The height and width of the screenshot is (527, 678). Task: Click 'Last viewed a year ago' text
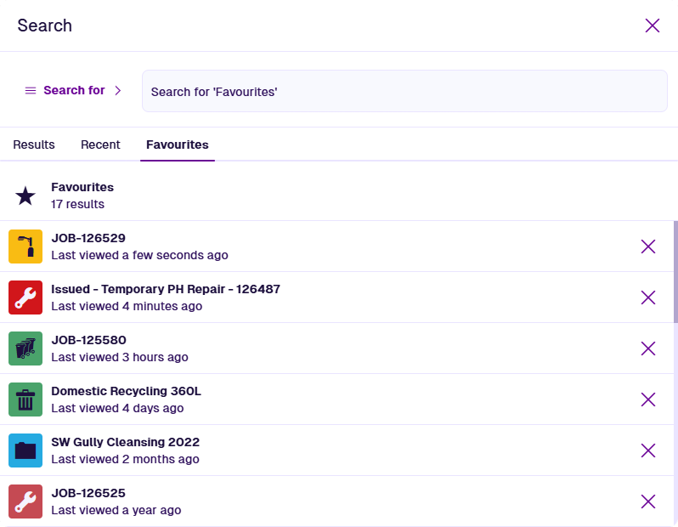click(x=116, y=510)
